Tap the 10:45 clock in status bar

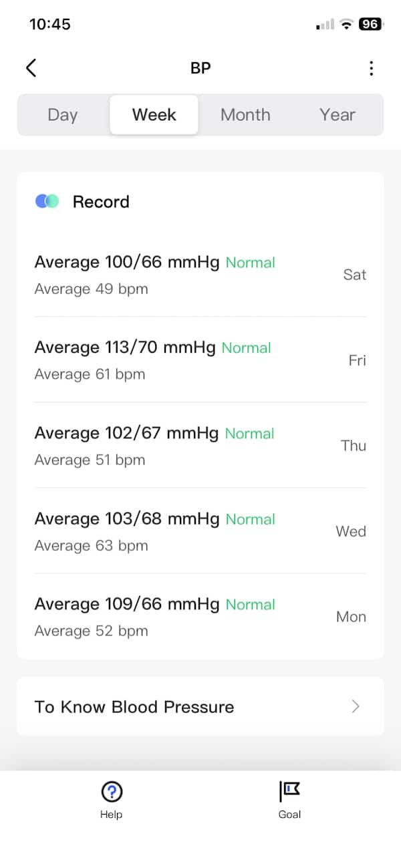point(50,24)
